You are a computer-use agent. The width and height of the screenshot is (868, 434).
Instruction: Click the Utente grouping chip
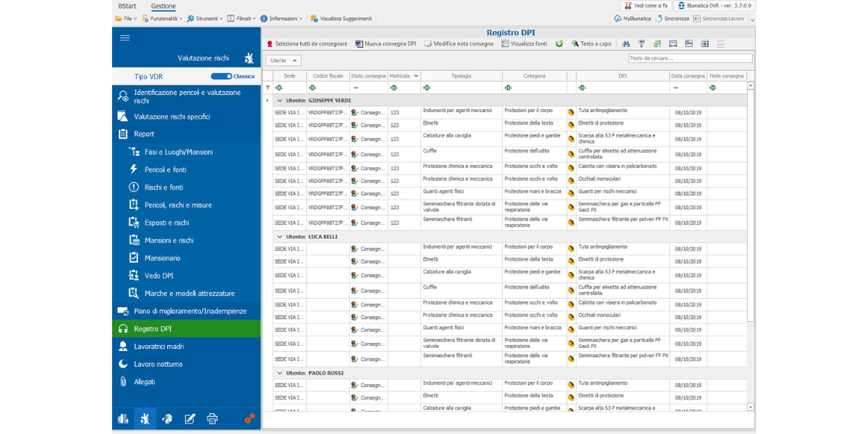point(283,61)
